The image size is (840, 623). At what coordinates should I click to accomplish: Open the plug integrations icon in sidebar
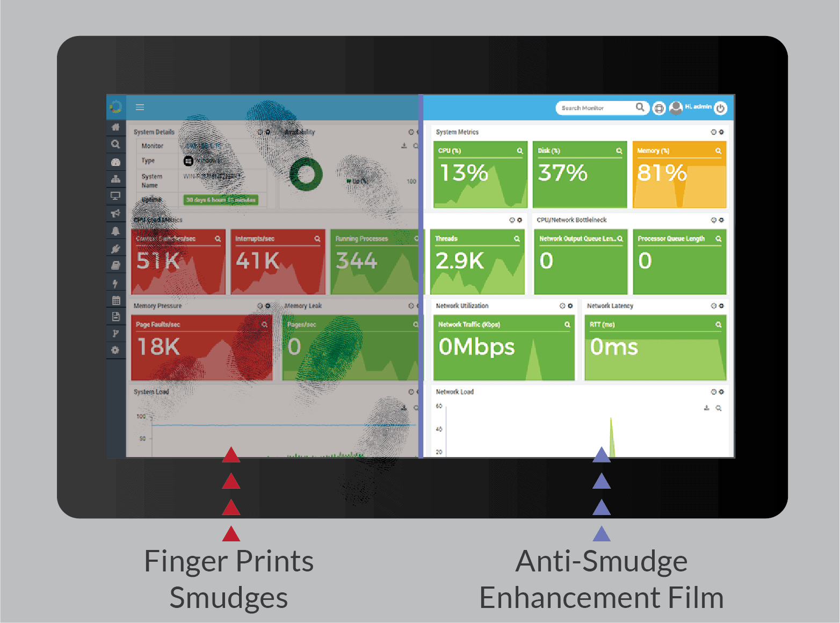click(x=115, y=248)
